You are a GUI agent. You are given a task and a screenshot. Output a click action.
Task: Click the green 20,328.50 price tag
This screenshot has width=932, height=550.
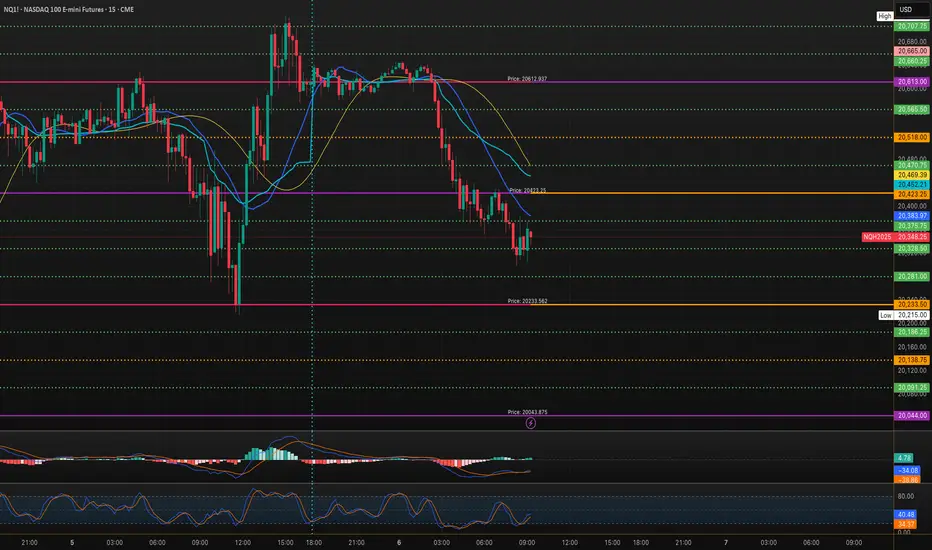(912, 249)
